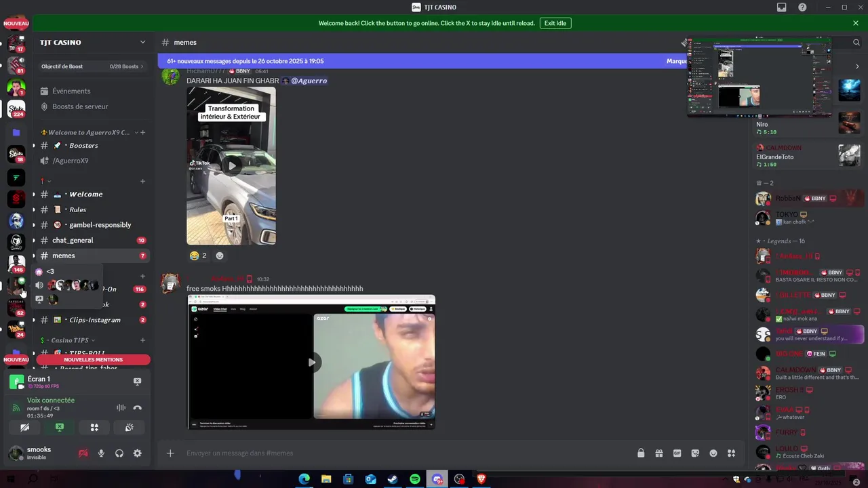Jump to NOUVELLES MENTIONS
The image size is (868, 488).
pos(93,360)
